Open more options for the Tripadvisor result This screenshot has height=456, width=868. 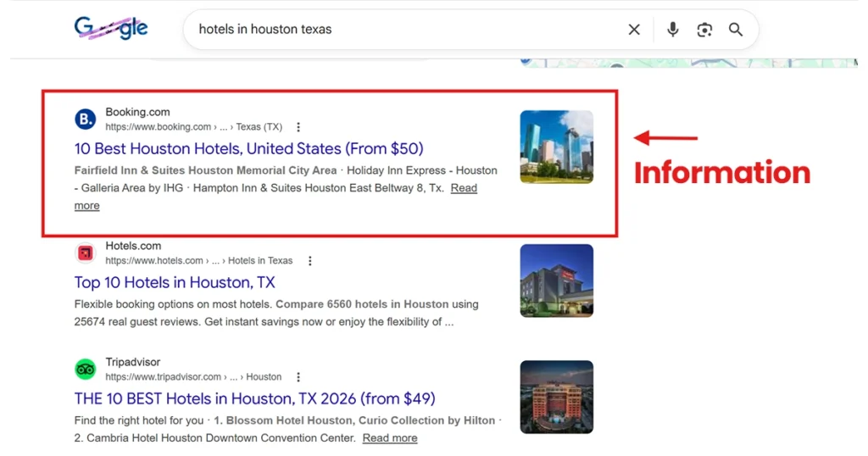point(298,377)
